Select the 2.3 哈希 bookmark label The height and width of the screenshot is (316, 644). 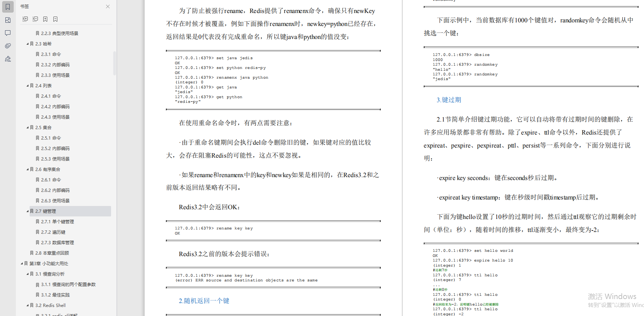[x=43, y=44]
